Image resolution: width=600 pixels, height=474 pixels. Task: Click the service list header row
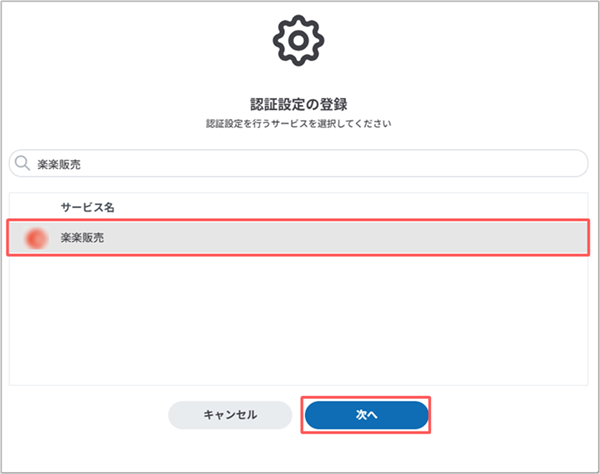[x=299, y=206]
